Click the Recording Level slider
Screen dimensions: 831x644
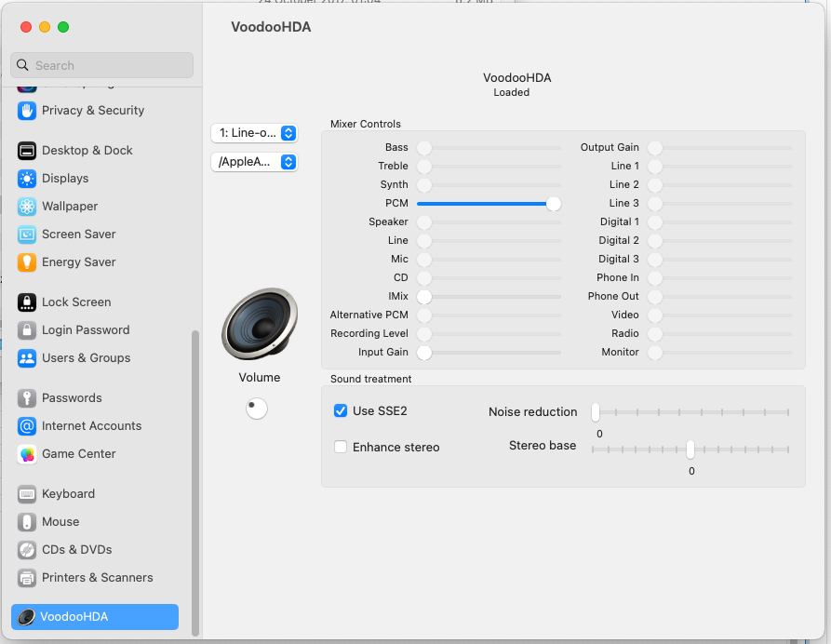coord(489,334)
